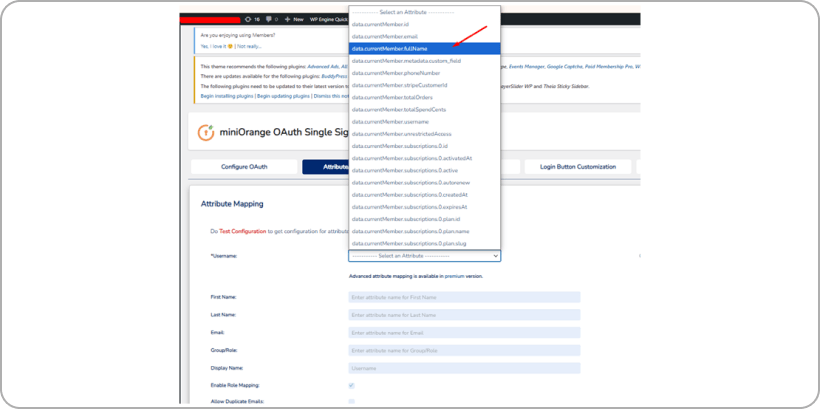This screenshot has height=409, width=820.
Task: Select subscriptions.0.expiresAt option
Action: point(425,207)
